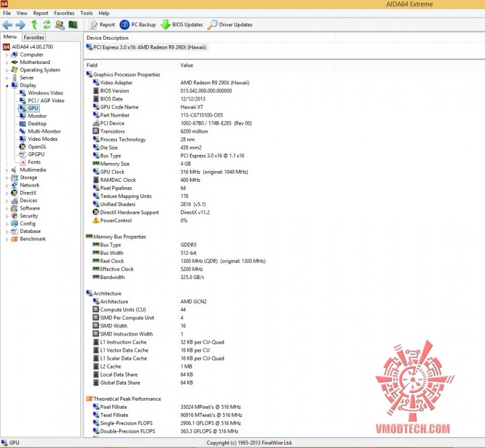
Task: Select Windows Video in the tree
Action: point(46,93)
